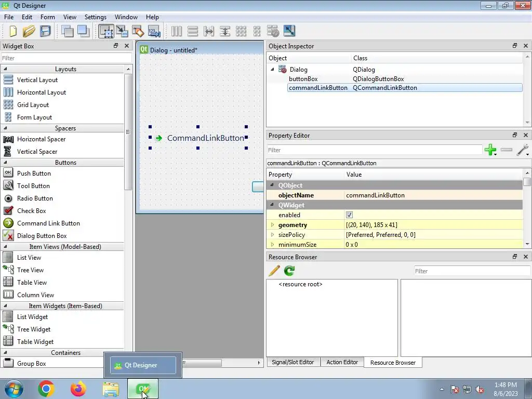Collapse the QObject property group
The width and height of the screenshot is (532, 399).
point(272,185)
